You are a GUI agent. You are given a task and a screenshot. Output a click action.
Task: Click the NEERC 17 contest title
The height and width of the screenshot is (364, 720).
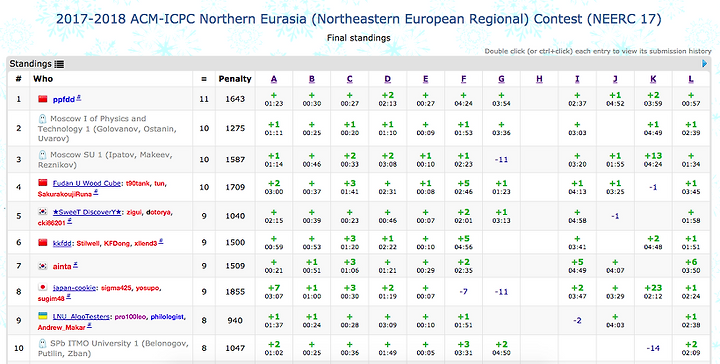pos(359,19)
